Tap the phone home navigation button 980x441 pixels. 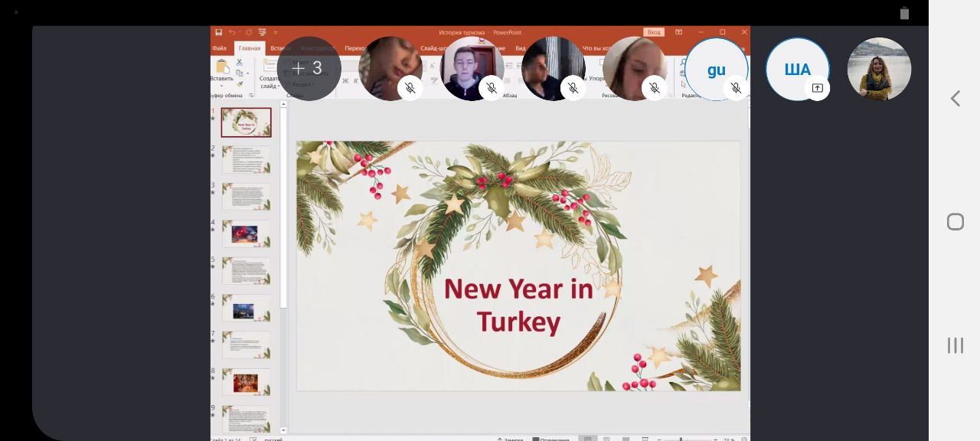coord(955,222)
